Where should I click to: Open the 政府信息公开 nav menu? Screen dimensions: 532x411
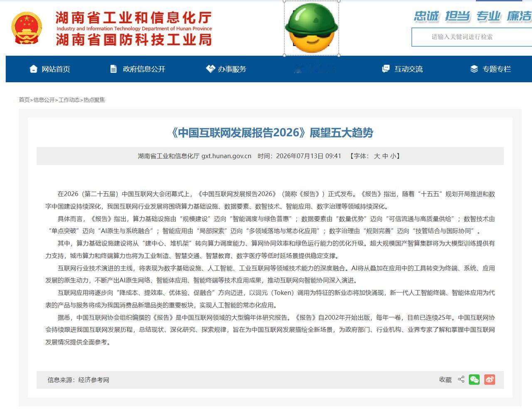(138, 69)
